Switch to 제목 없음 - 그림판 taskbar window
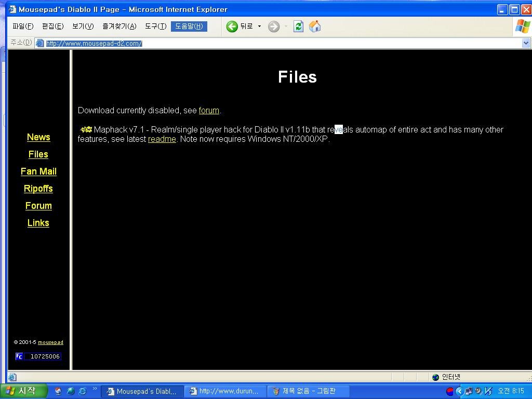 pyautogui.click(x=308, y=391)
